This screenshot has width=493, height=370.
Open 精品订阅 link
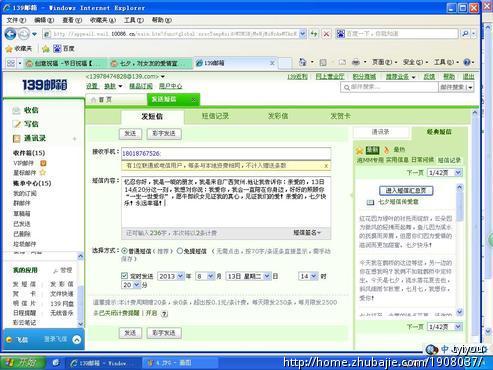click(141, 86)
